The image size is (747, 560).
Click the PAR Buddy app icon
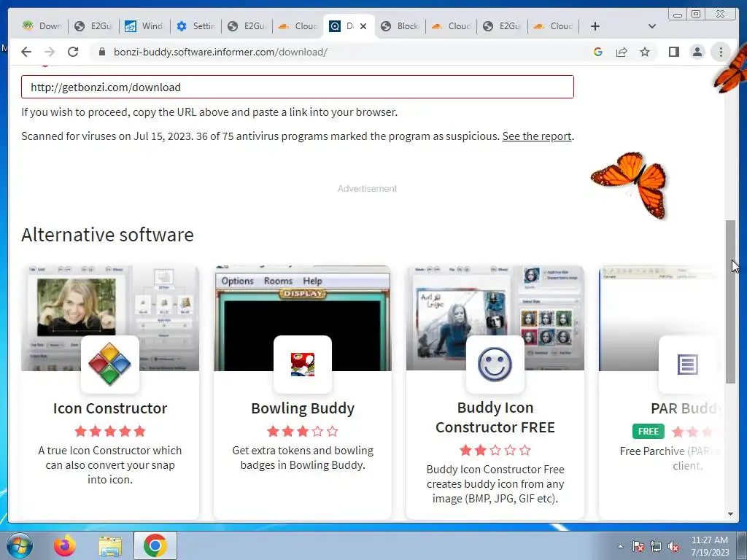tap(687, 365)
